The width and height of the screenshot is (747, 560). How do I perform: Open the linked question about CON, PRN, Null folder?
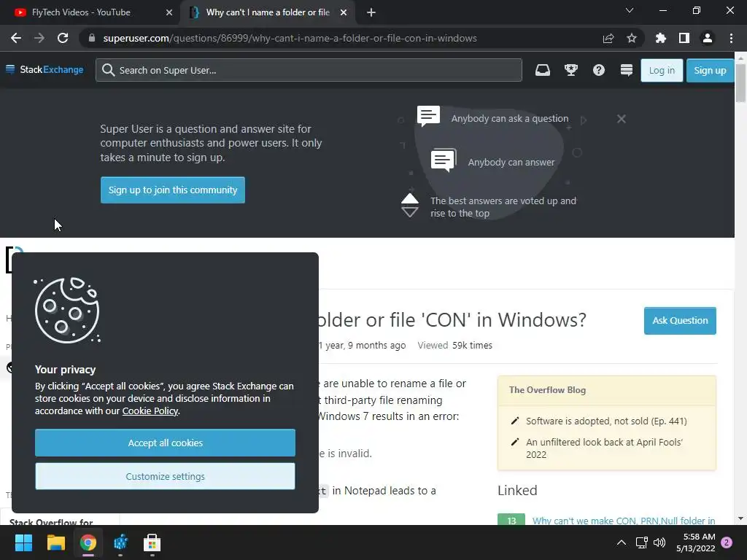coord(624,521)
